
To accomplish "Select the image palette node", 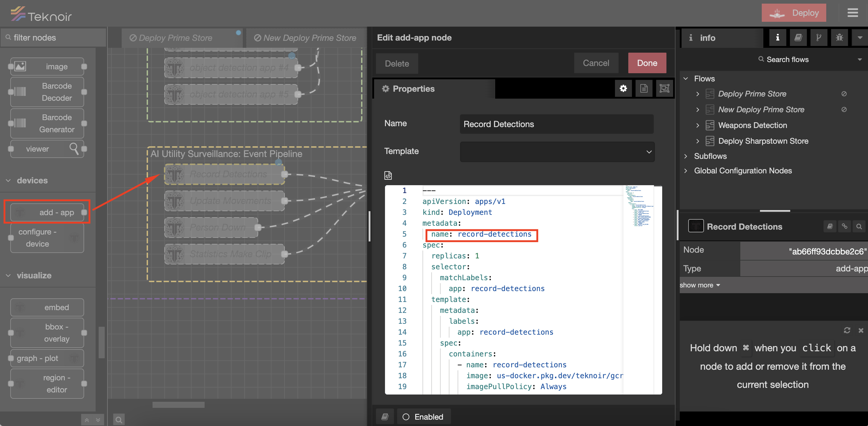I will tap(47, 66).
